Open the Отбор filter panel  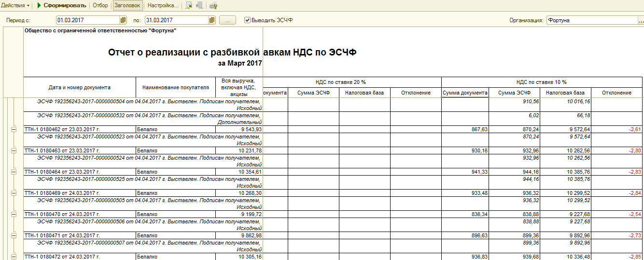click(x=100, y=6)
